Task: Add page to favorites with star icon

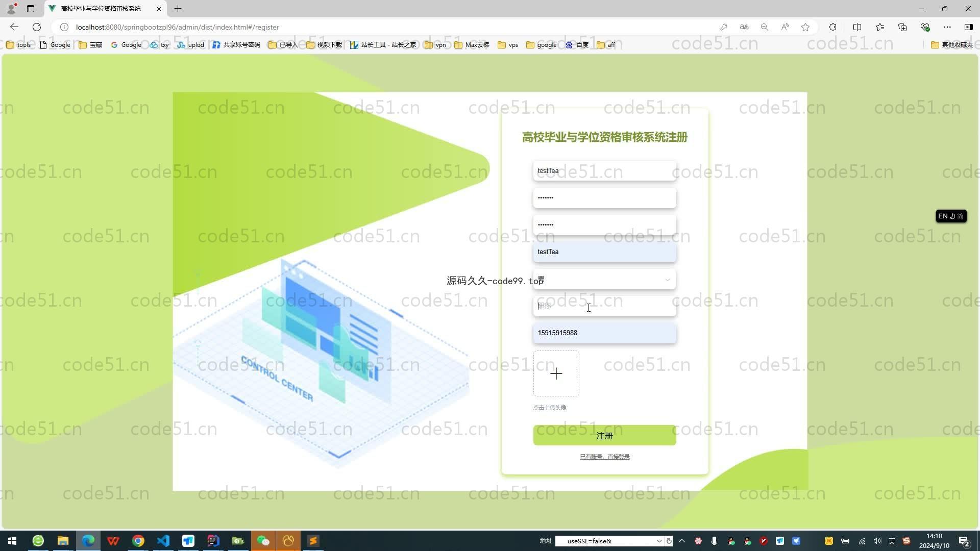Action: 805,27
